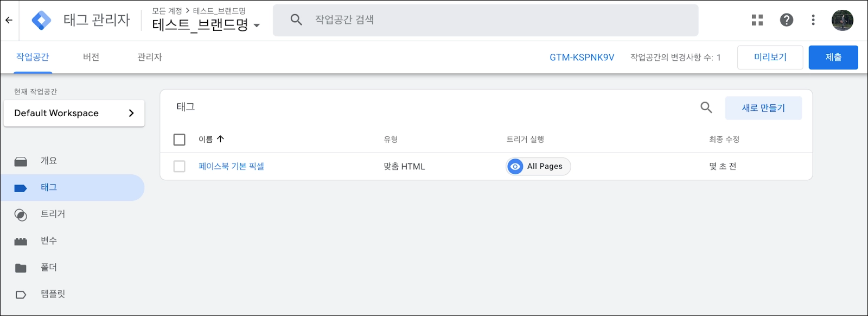Open the help question mark icon
This screenshot has width=868, height=316.
787,20
